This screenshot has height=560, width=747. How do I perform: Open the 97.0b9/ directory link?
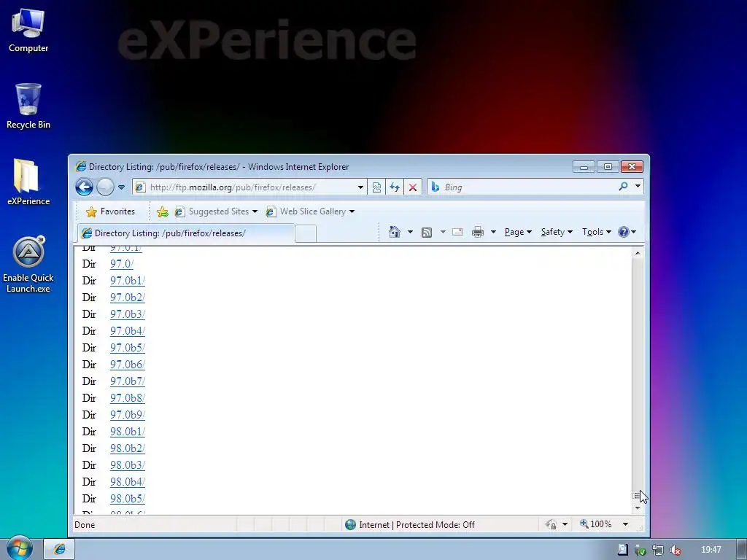point(127,415)
